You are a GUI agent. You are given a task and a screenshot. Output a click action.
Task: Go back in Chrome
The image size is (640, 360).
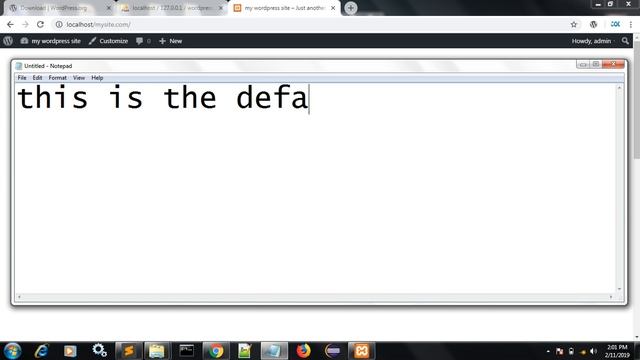(10, 24)
